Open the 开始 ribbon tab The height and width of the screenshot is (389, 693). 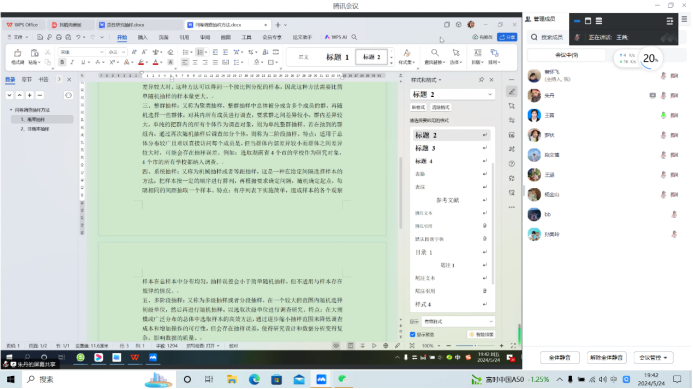tap(122, 38)
